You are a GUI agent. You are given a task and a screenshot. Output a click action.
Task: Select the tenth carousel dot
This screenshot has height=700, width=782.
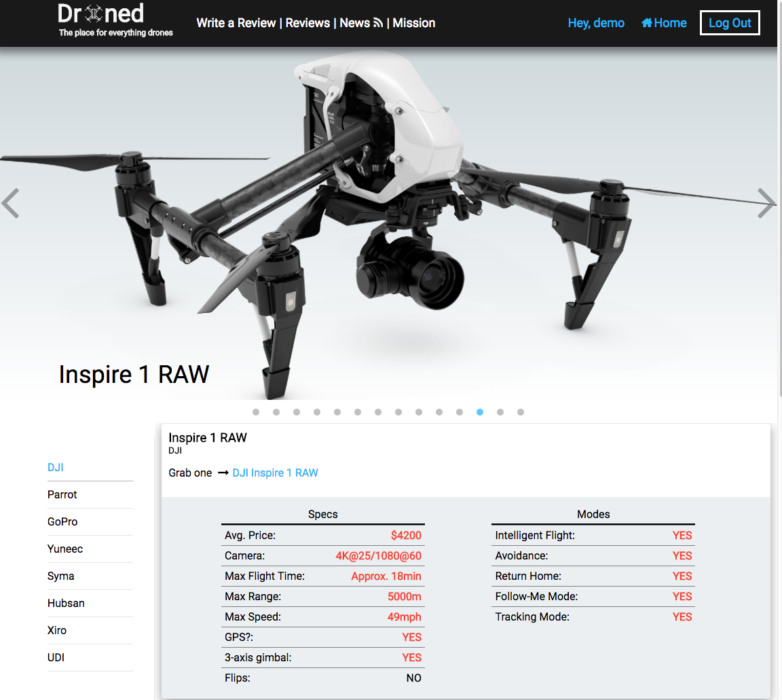pos(439,412)
